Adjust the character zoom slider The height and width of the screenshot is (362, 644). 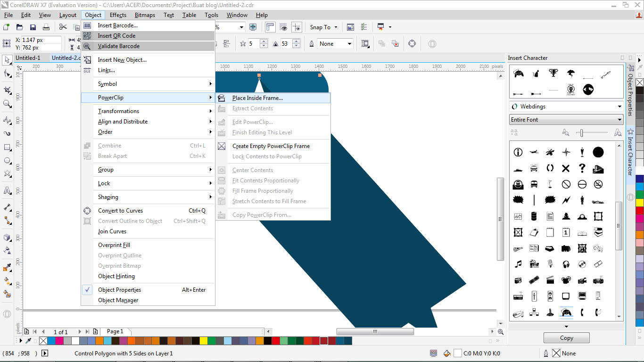point(582,133)
